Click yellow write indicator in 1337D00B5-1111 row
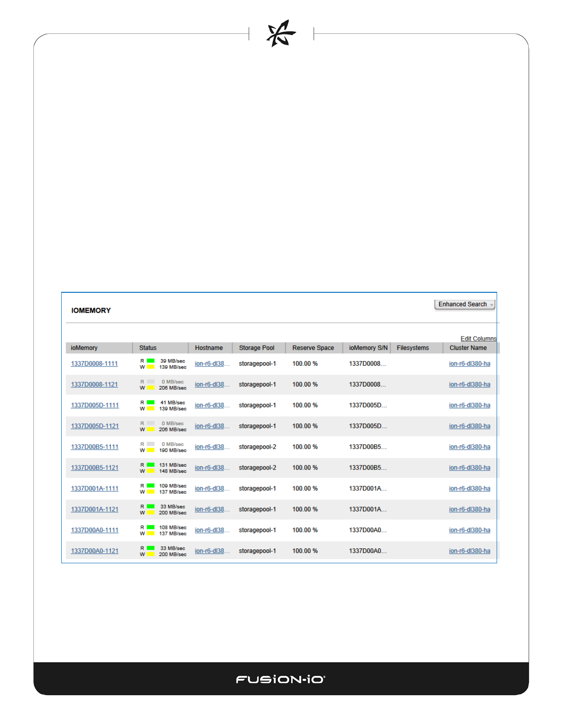 click(x=151, y=451)
